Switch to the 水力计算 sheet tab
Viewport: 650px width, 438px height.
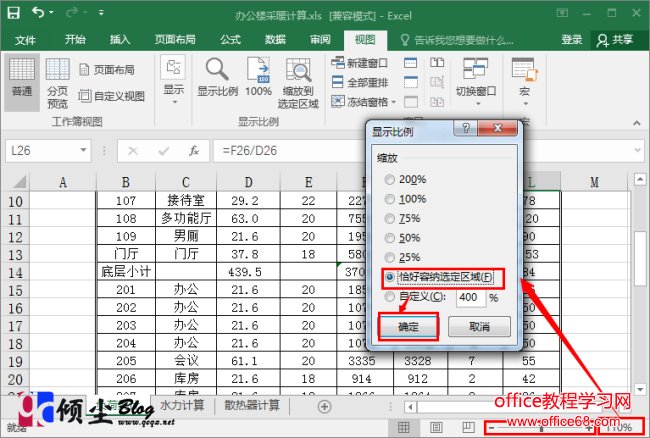tap(182, 405)
